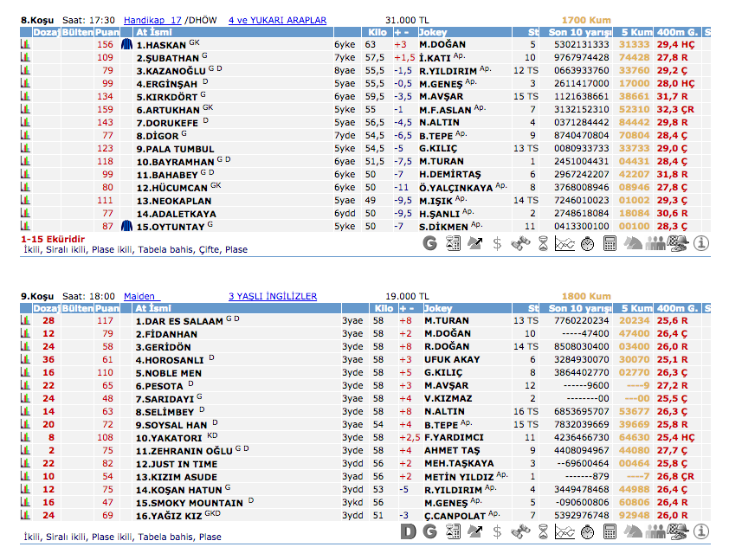The width and height of the screenshot is (729, 560).
Task: Click the bar chart icon beside 16.YAĞIZ KIZ
Action: click(26, 515)
